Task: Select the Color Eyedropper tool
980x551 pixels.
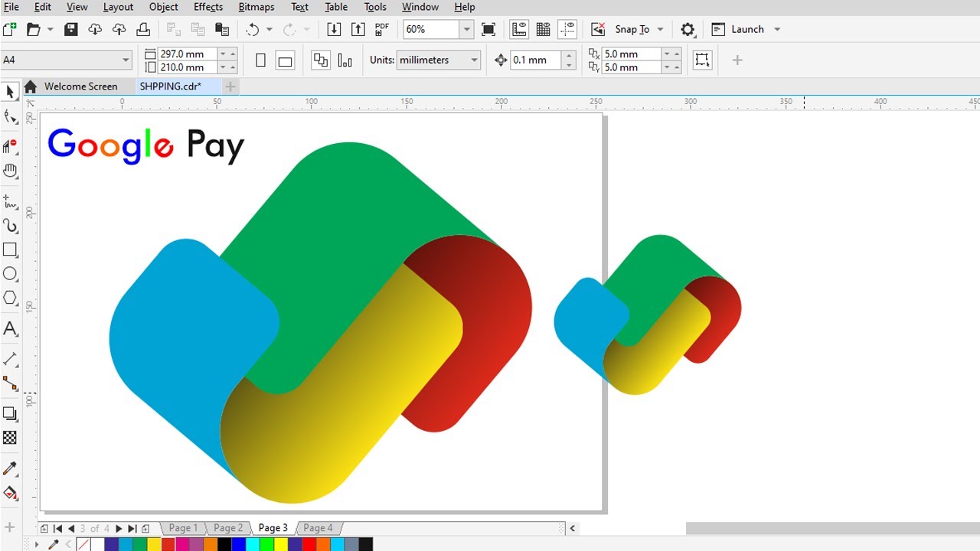Action: coord(10,468)
